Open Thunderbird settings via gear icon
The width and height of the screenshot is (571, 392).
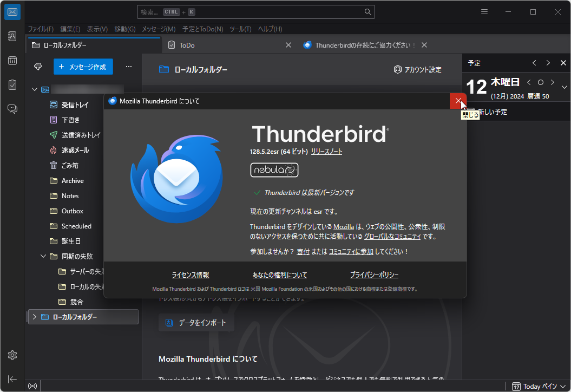coord(12,355)
